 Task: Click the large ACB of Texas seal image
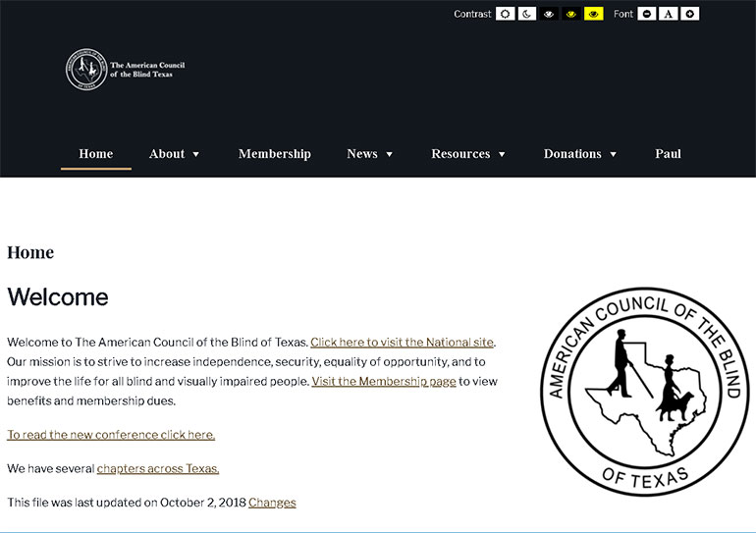[645, 392]
